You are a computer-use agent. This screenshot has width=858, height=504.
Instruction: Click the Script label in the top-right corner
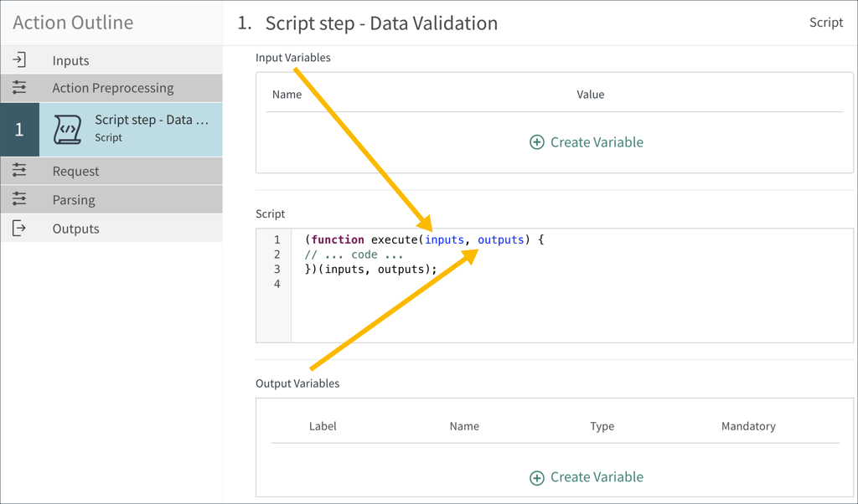[826, 23]
